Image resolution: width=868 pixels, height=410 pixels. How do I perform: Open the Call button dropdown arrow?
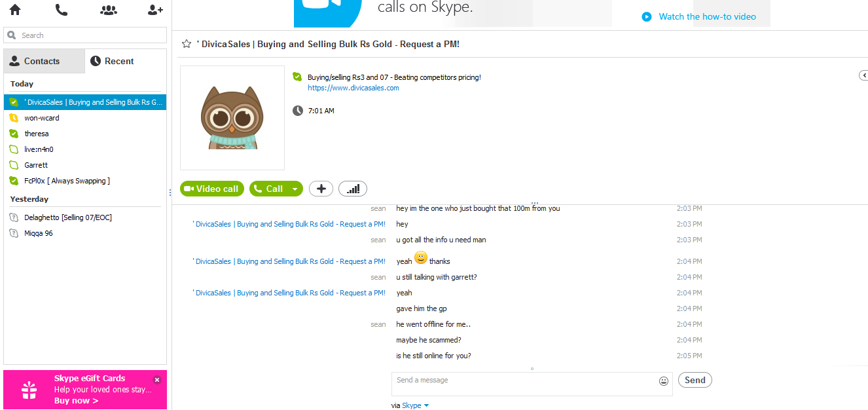295,189
